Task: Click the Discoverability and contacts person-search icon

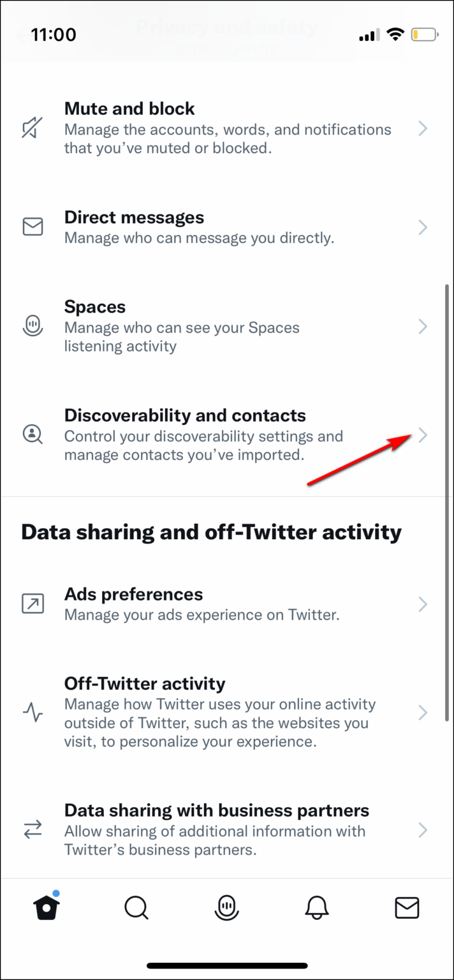Action: pyautogui.click(x=33, y=434)
